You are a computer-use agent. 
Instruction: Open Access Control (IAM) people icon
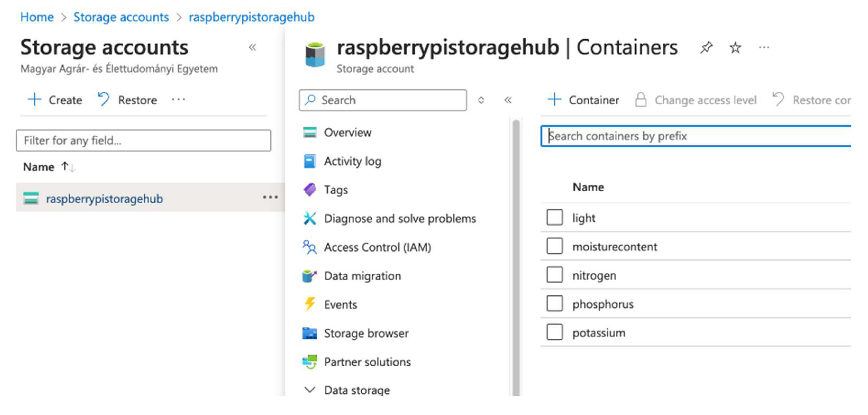point(310,247)
